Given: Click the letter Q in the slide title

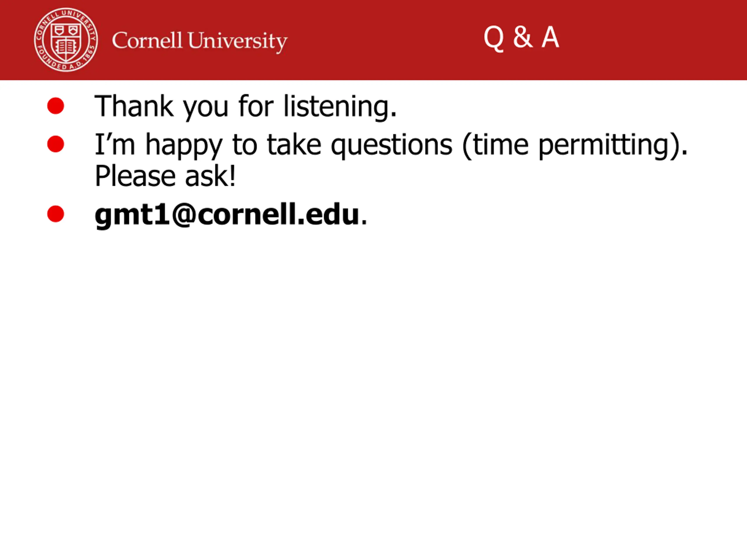Looking at the screenshot, I should pyautogui.click(x=494, y=38).
